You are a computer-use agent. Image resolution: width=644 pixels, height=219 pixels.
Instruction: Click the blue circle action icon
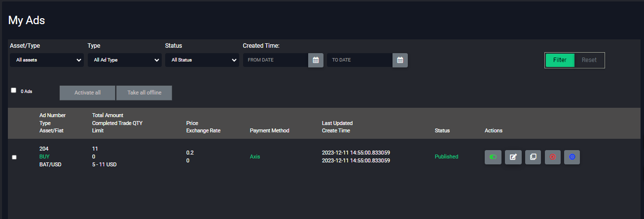tap(572, 157)
